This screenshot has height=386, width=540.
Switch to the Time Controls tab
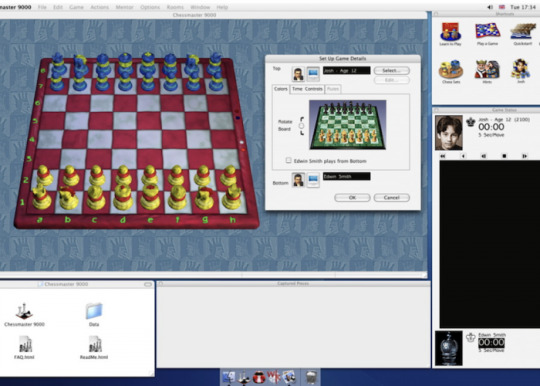(307, 89)
